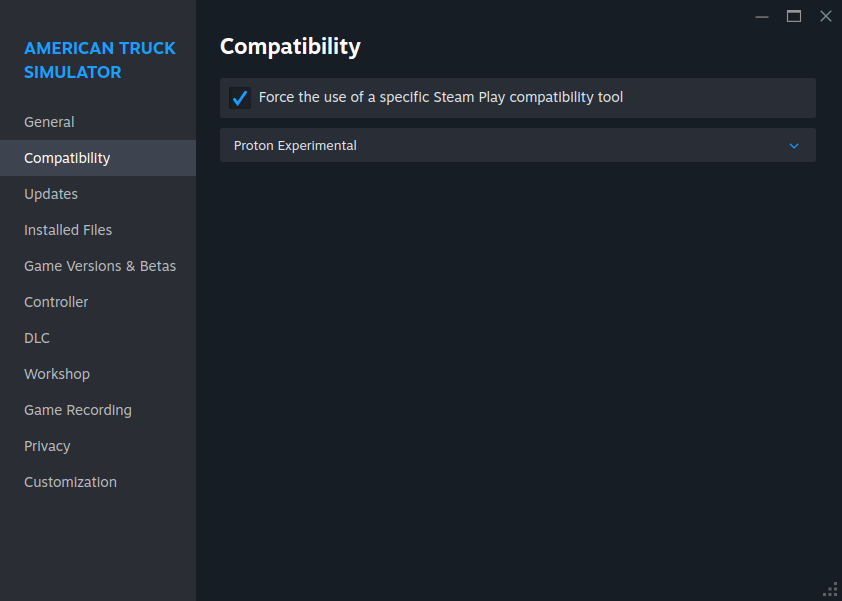842x601 pixels.
Task: Minimize the properties window
Action: coord(761,17)
